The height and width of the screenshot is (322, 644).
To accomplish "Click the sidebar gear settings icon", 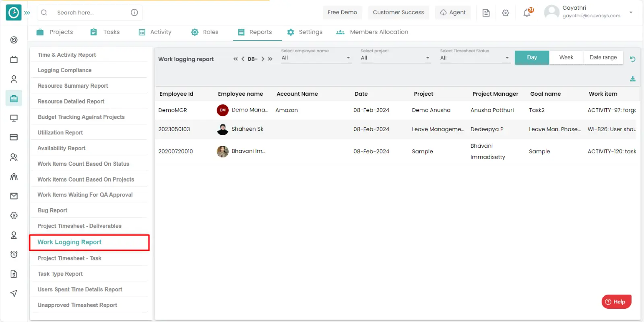I will click(14, 215).
